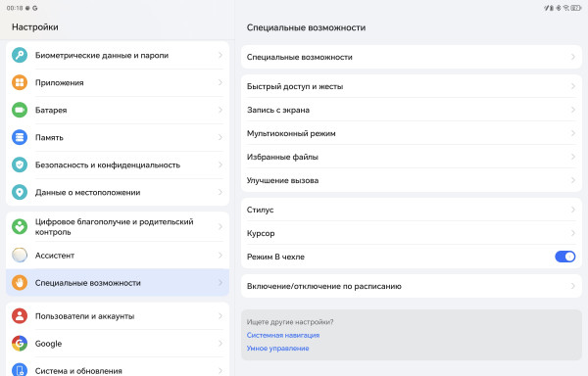The image size is (588, 376).
Task: Toggle the Режим В чехле switch
Action: (565, 257)
